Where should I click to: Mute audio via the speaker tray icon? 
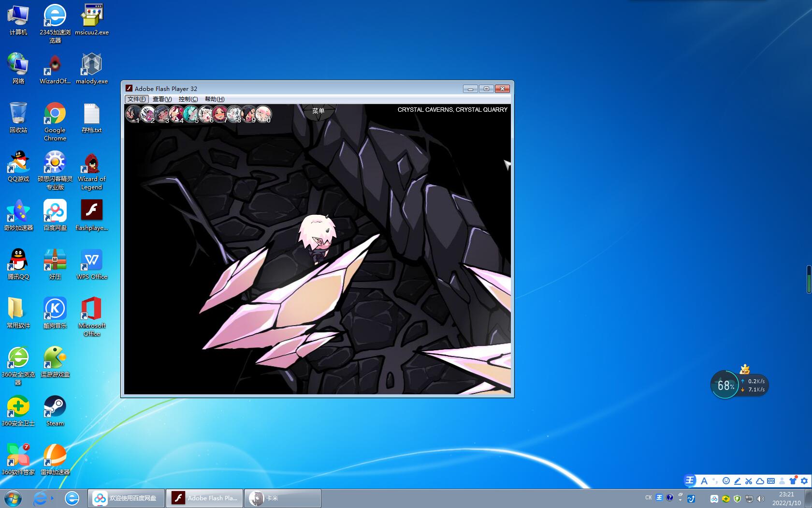pyautogui.click(x=760, y=499)
